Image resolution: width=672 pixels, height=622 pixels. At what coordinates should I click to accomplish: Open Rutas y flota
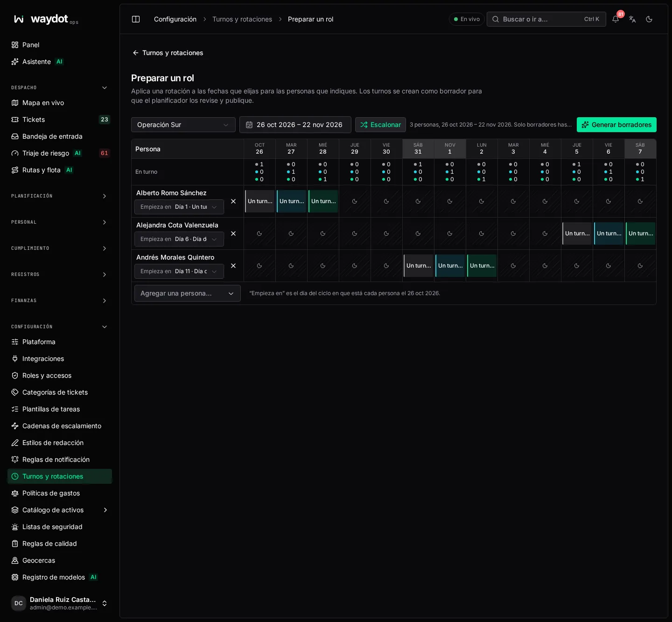[60, 170]
